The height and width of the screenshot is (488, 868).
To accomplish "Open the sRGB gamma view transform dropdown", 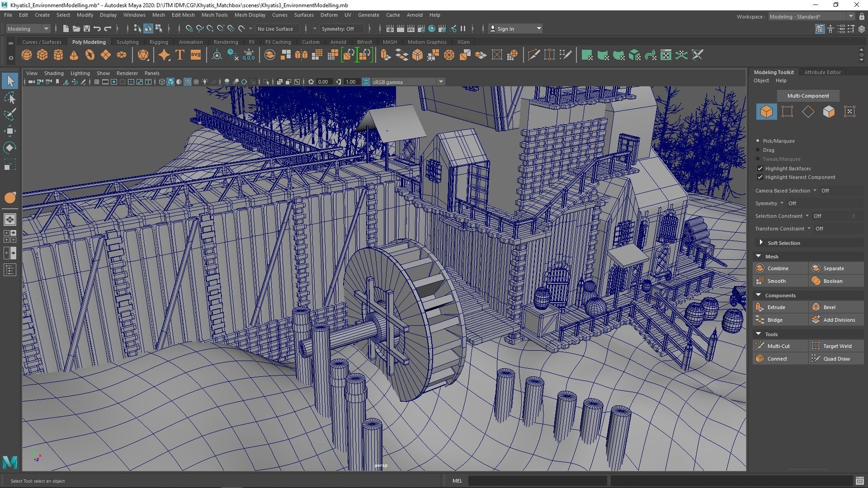I will [408, 82].
